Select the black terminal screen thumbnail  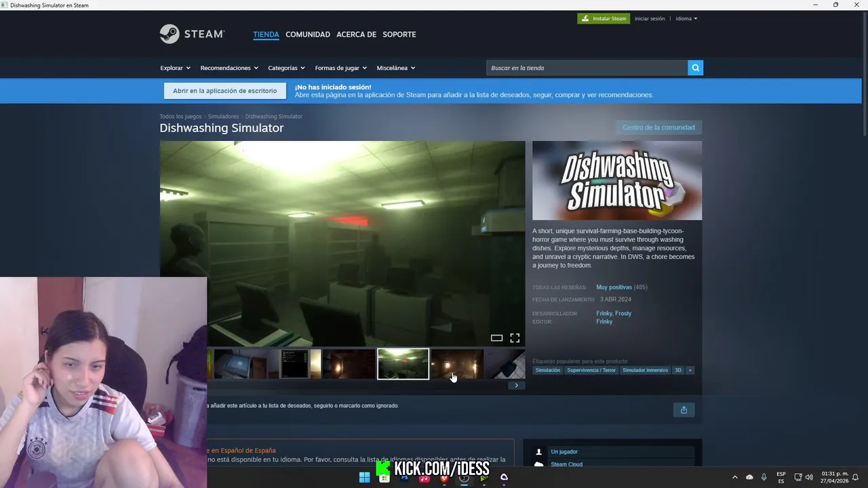click(294, 364)
